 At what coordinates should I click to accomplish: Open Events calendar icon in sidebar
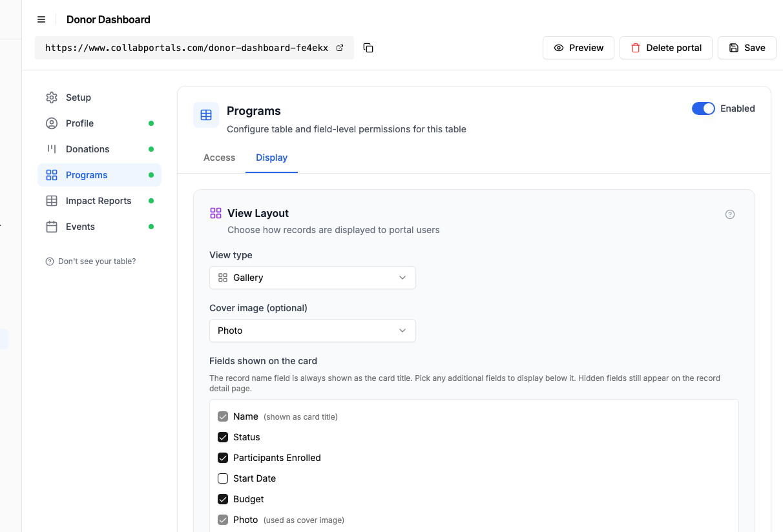(x=52, y=227)
